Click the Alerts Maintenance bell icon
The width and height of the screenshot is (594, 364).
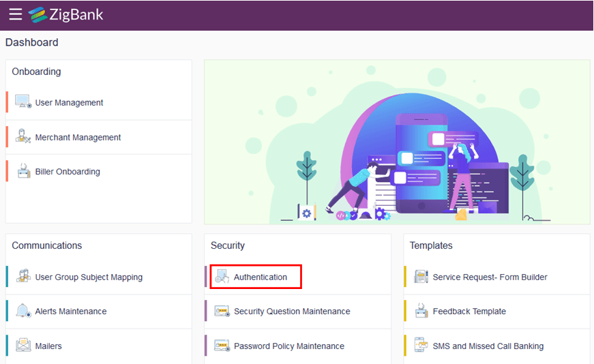23,311
